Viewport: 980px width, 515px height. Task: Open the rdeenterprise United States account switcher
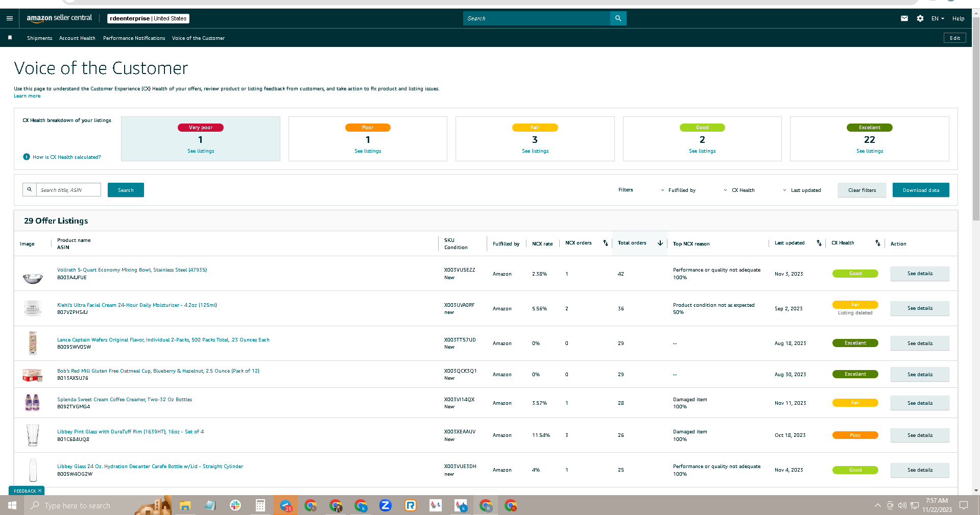[x=148, y=18]
